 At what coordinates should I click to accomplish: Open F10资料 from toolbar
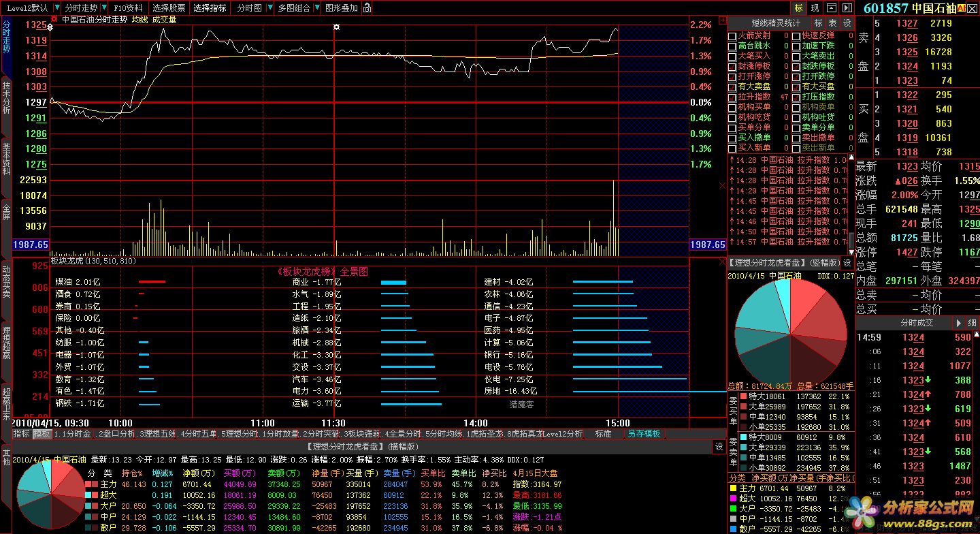(128, 8)
